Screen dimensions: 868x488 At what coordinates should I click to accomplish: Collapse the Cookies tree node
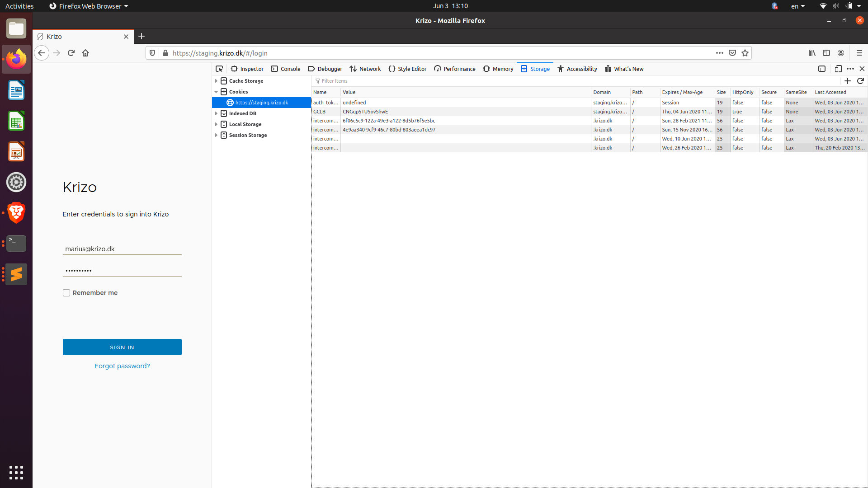[x=216, y=92]
